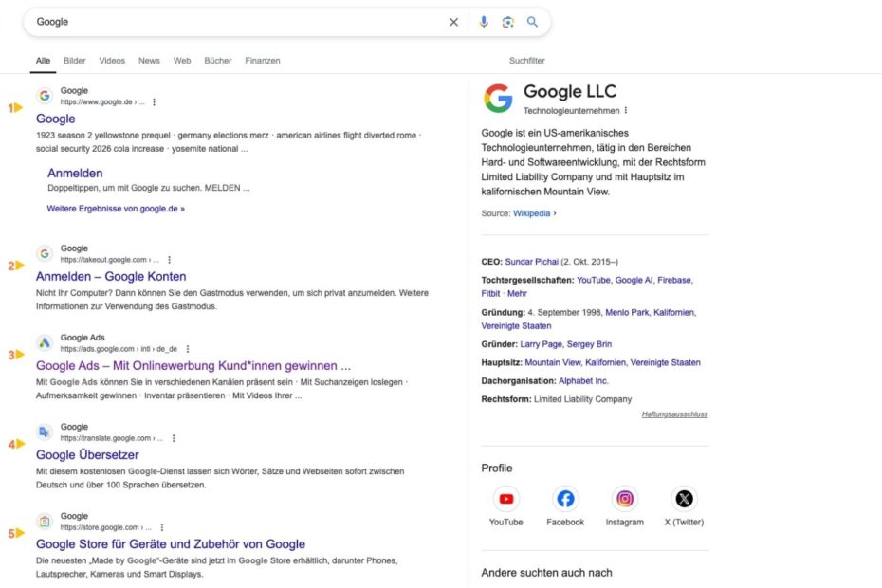Click the Google LLC panel heading
The width and height of the screenshot is (882, 588).
pyautogui.click(x=570, y=91)
